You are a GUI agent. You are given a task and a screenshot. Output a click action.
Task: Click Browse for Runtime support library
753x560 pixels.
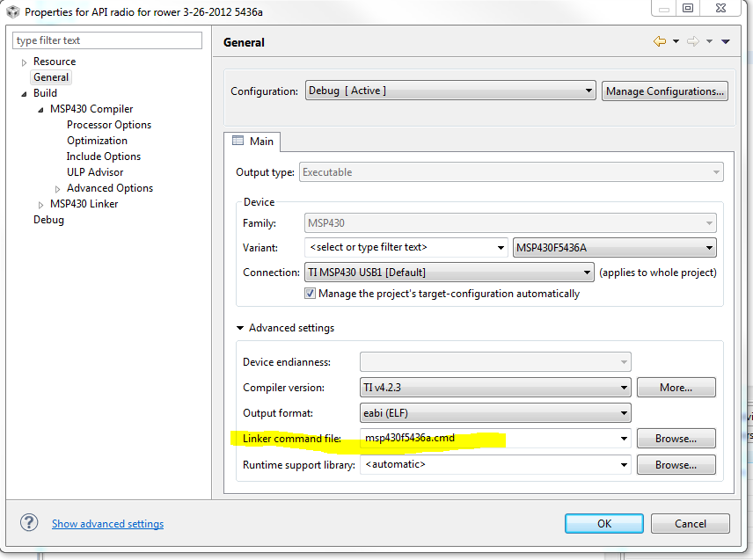(676, 464)
